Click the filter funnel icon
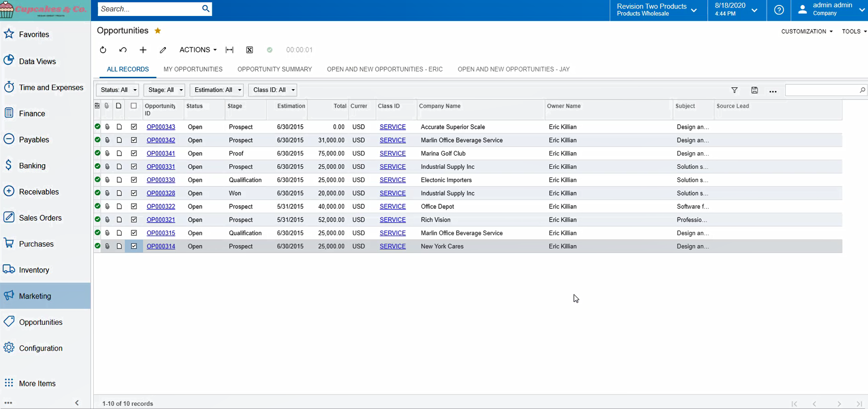This screenshot has width=868, height=409. [734, 91]
